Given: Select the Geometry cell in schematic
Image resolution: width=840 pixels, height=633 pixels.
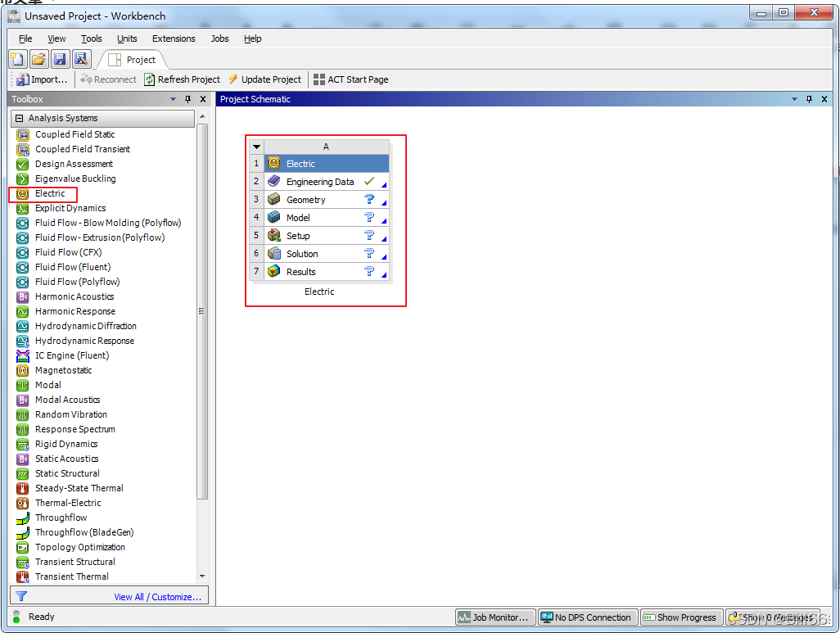Looking at the screenshot, I should tap(326, 199).
